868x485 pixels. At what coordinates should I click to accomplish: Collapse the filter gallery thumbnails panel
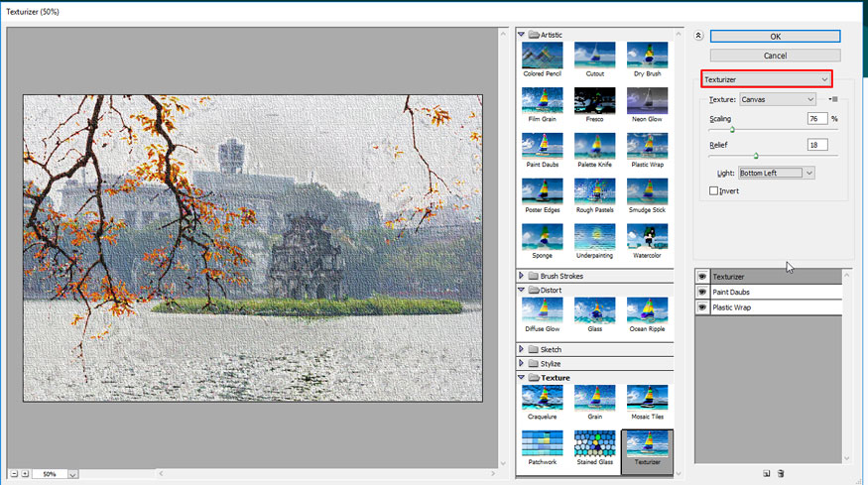(x=698, y=36)
